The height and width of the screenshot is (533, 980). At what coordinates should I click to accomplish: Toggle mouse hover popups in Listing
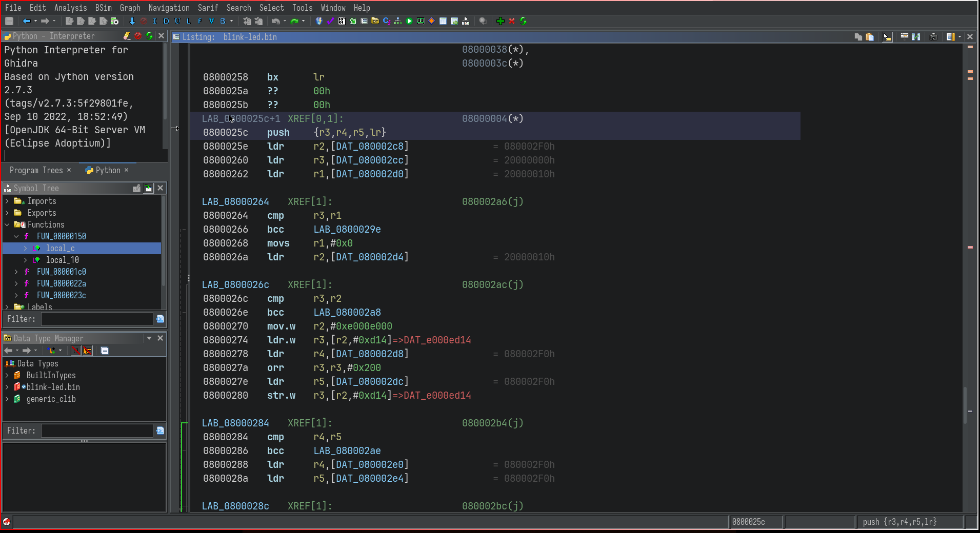coord(887,37)
